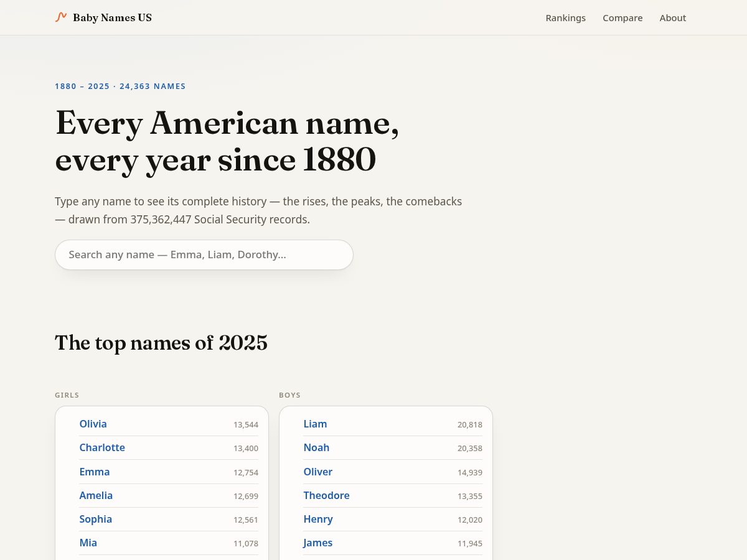Open Theodore's name page
Image resolution: width=747 pixels, height=560 pixels.
click(x=326, y=495)
